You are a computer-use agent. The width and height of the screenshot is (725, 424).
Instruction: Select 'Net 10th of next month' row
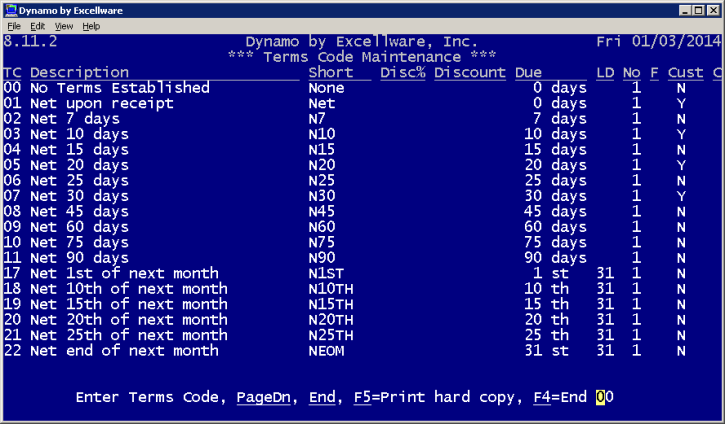(362, 289)
